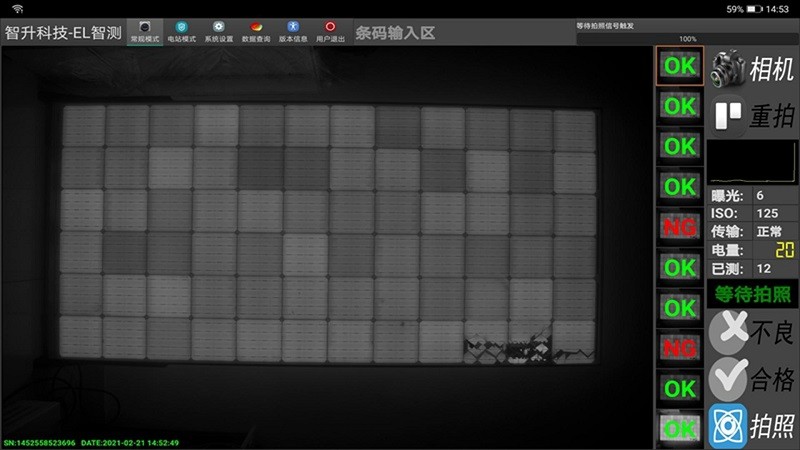Click the 相机 camera icon

(x=730, y=69)
